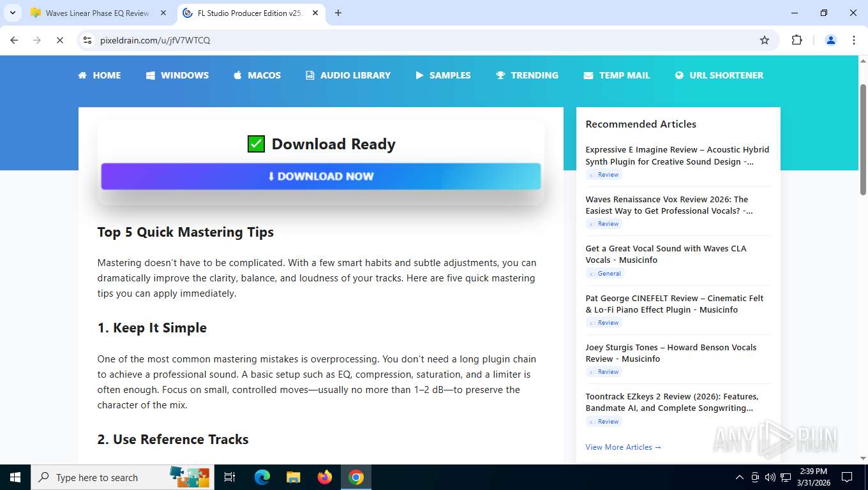The width and height of the screenshot is (868, 490).
Task: Click the Chrome taskbar icon
Action: tap(356, 477)
